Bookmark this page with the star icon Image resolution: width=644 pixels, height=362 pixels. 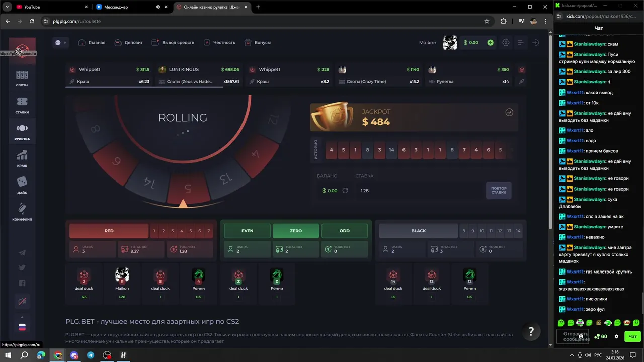point(487,21)
